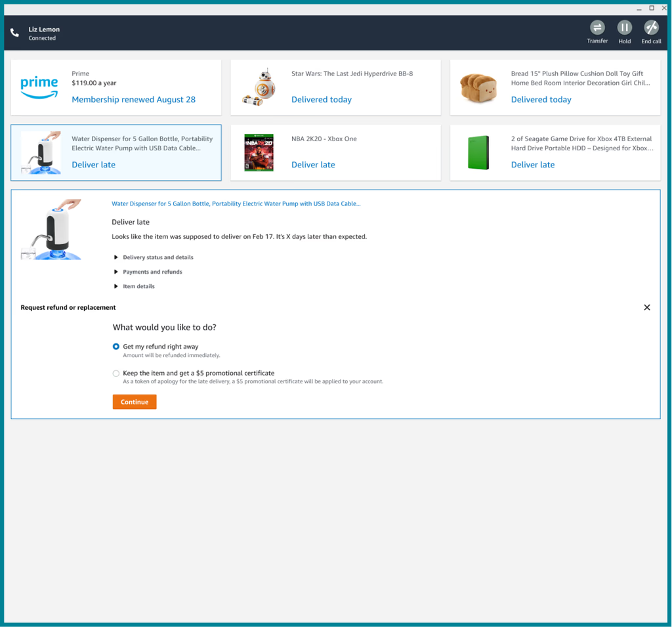672x627 pixels.
Task: Click the Prime logo on membership card
Action: 39,87
